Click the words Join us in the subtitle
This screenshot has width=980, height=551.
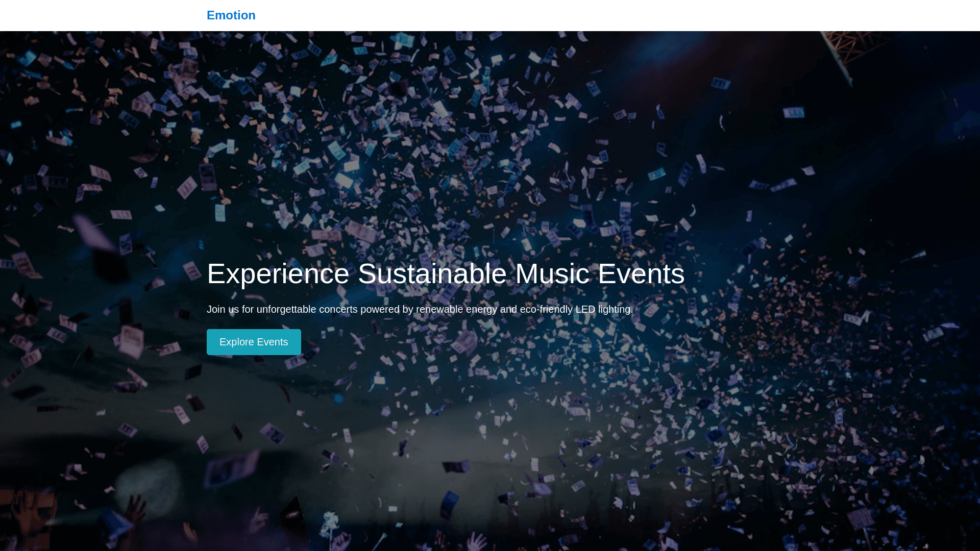223,309
